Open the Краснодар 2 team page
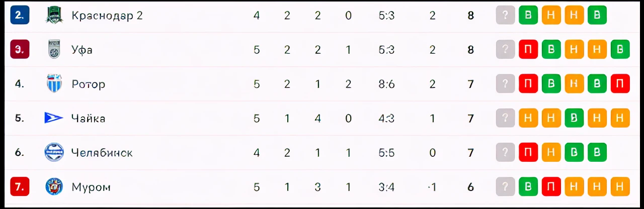 click(x=107, y=16)
